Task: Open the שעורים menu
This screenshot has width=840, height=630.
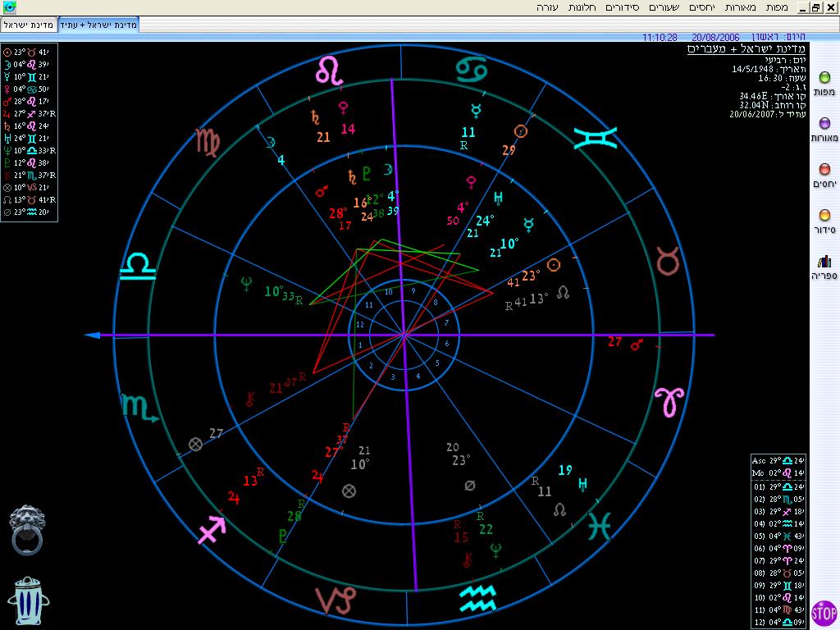Action: (x=666, y=7)
